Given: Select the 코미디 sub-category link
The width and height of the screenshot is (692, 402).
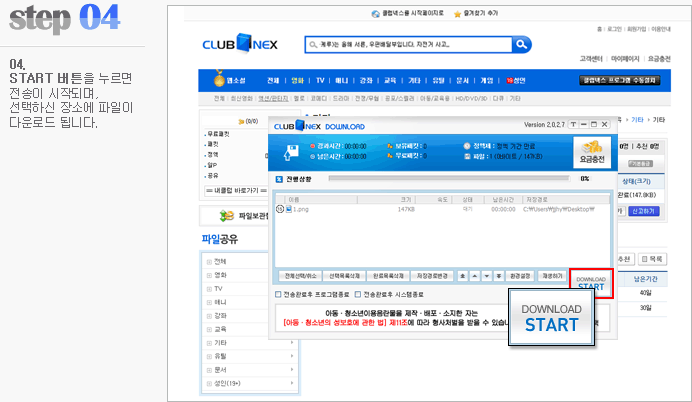Looking at the screenshot, I should tap(319, 98).
